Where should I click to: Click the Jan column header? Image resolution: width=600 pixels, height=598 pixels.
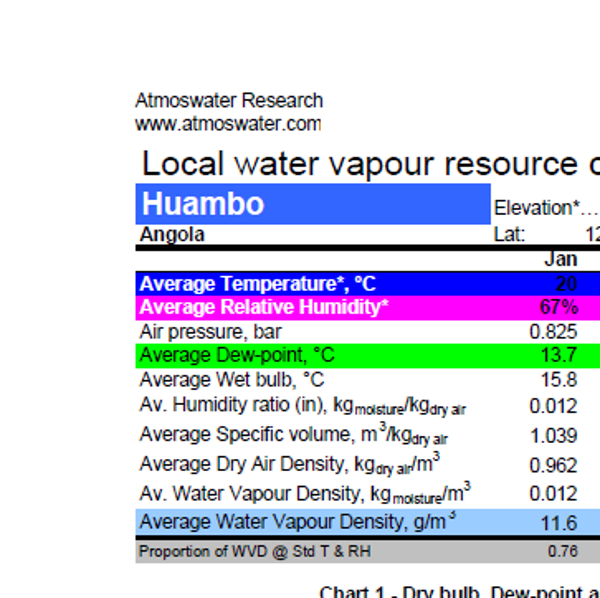click(x=561, y=260)
